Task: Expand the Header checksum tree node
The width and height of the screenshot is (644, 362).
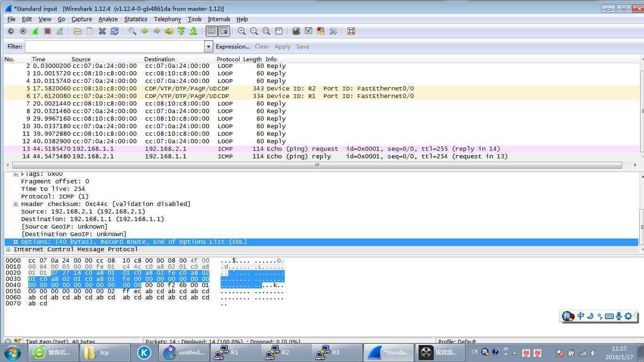Action: (x=16, y=204)
